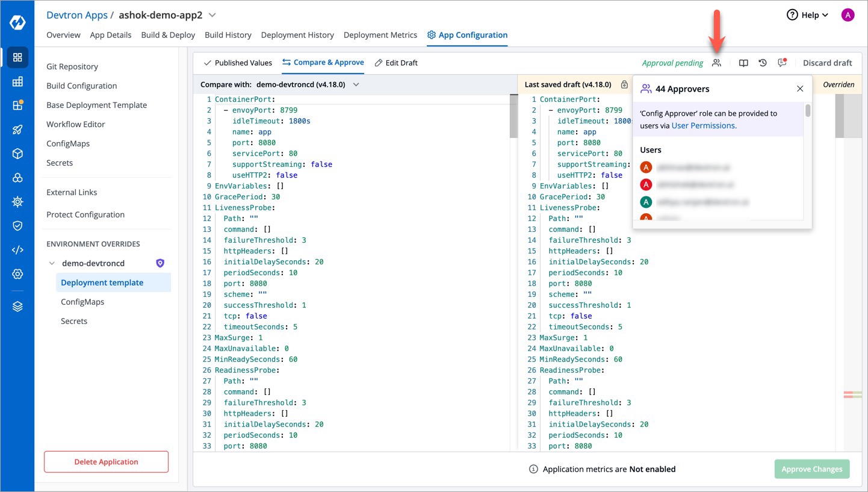Collapse the demo-devtroncd environment tree
868x492 pixels.
pyautogui.click(x=52, y=264)
